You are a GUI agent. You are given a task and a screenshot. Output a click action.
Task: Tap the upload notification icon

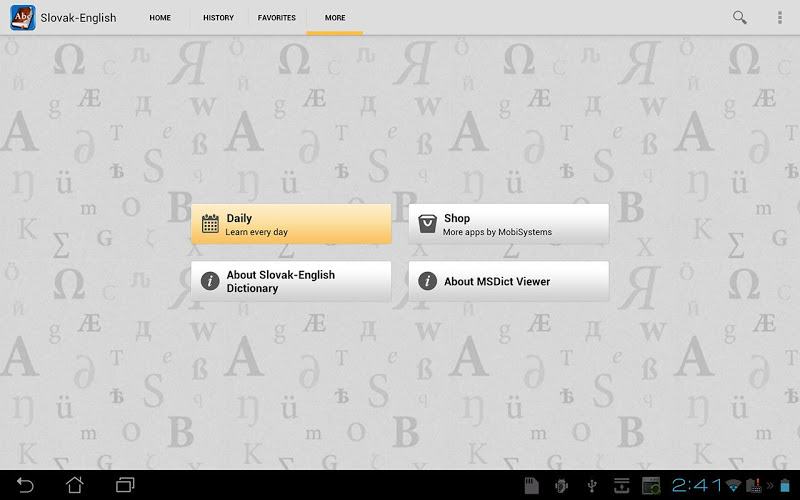click(x=621, y=486)
